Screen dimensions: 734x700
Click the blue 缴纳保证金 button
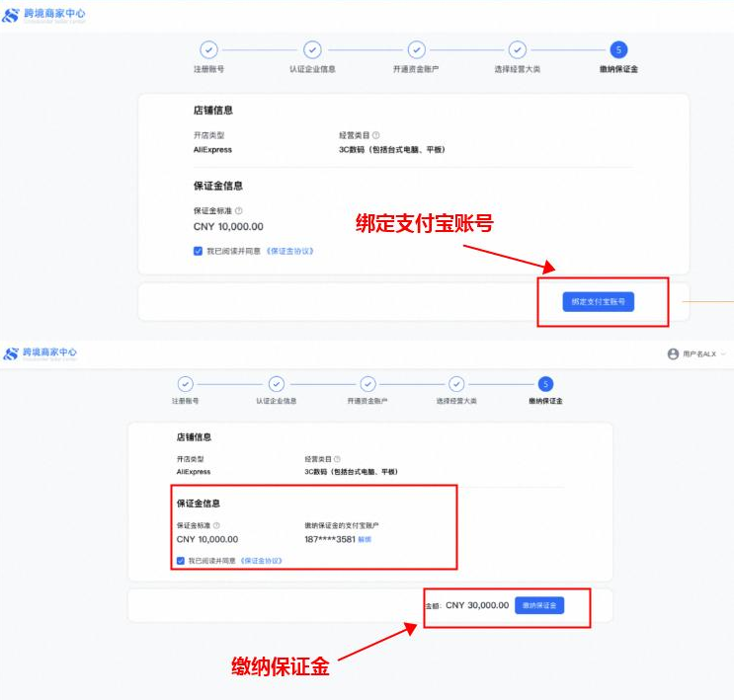click(x=539, y=605)
